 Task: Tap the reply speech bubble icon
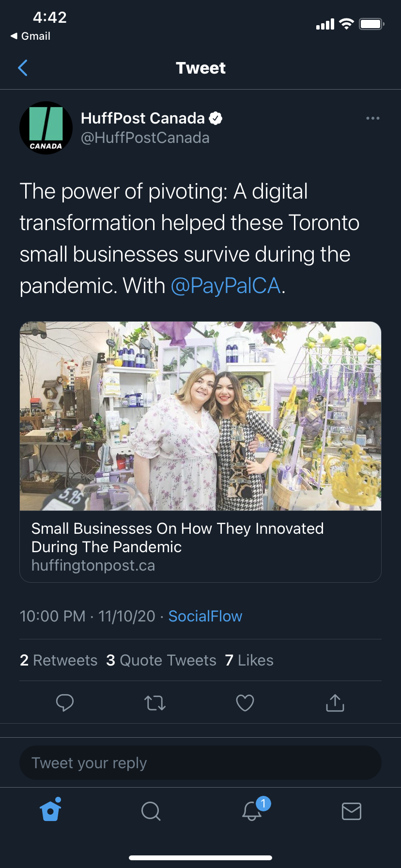65,702
